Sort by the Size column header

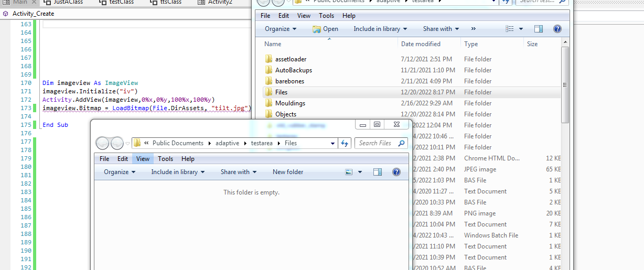click(x=542, y=44)
